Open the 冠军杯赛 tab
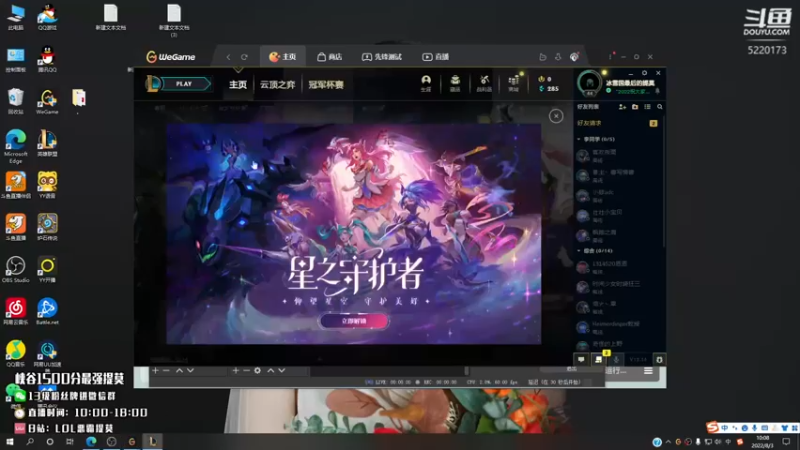This screenshot has width=800, height=450. coord(326,85)
